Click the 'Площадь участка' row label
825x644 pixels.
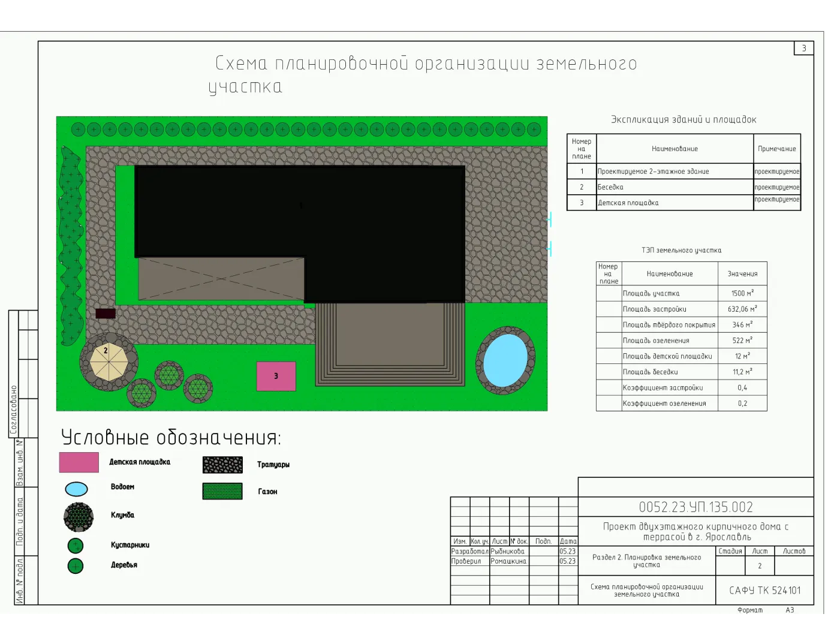click(651, 293)
